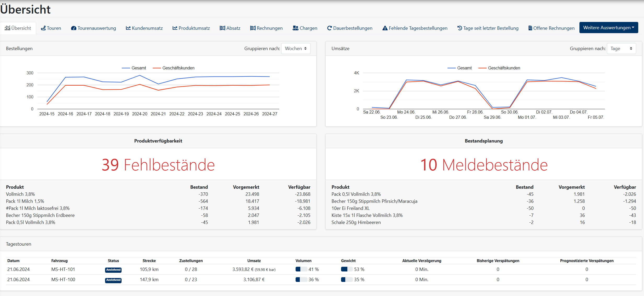
Task: Open the Rechnungen tab
Action: pyautogui.click(x=266, y=28)
